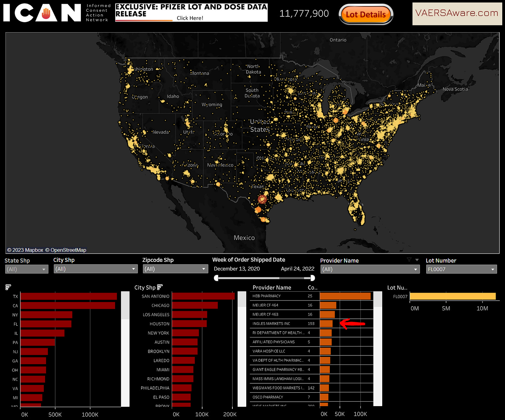
Task: Open the Lot Number FL0007 dropdown
Action: pyautogui.click(x=461, y=269)
